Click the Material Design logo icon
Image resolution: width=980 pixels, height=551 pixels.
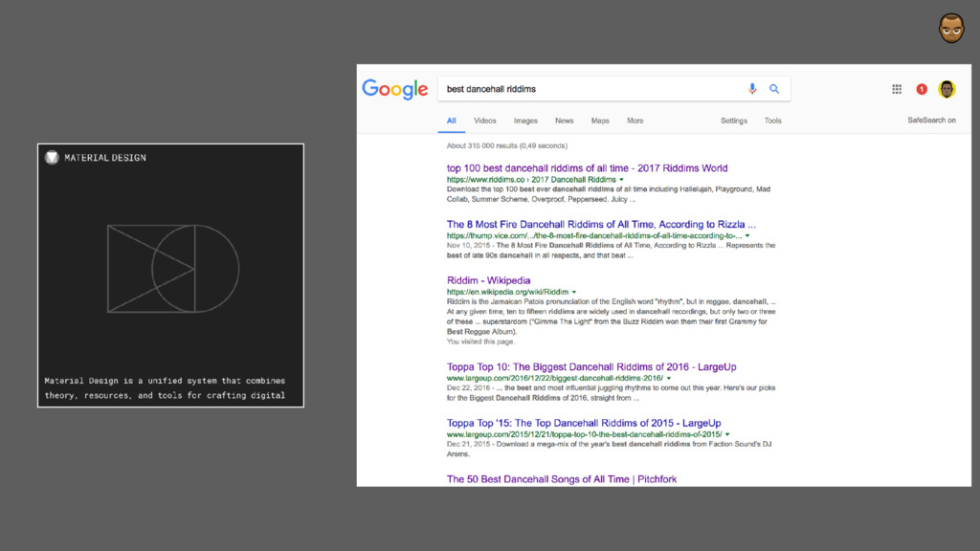(x=52, y=158)
